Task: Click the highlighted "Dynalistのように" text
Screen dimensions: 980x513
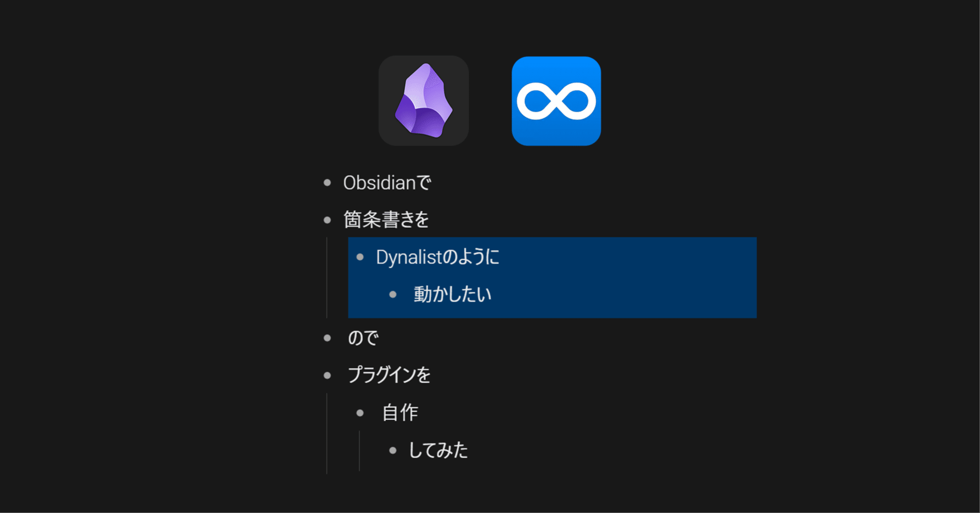Action: [437, 257]
